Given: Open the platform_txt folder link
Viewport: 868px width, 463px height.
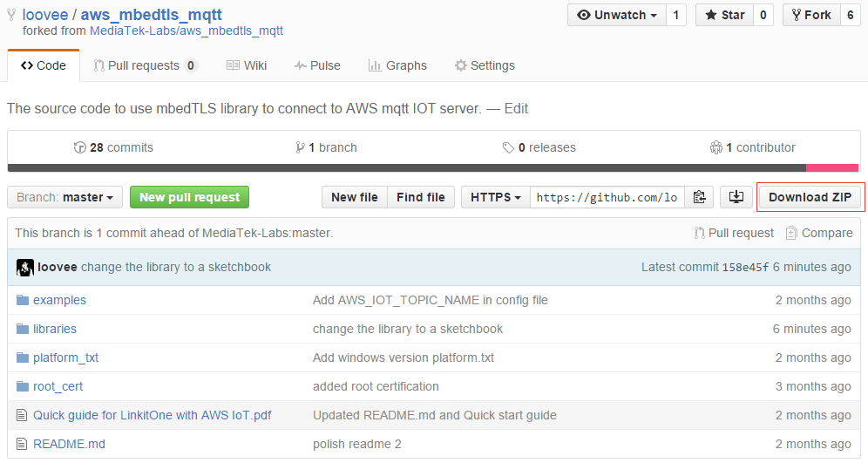Looking at the screenshot, I should click(x=66, y=357).
